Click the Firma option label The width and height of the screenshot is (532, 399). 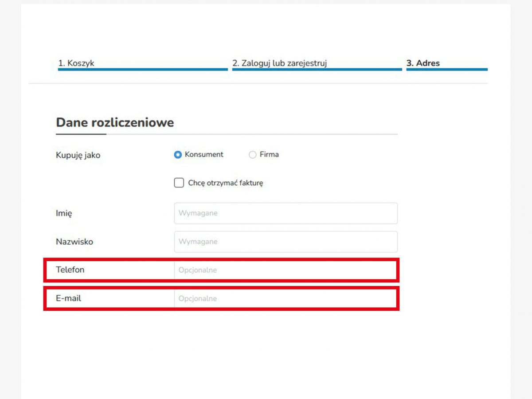pyautogui.click(x=269, y=154)
